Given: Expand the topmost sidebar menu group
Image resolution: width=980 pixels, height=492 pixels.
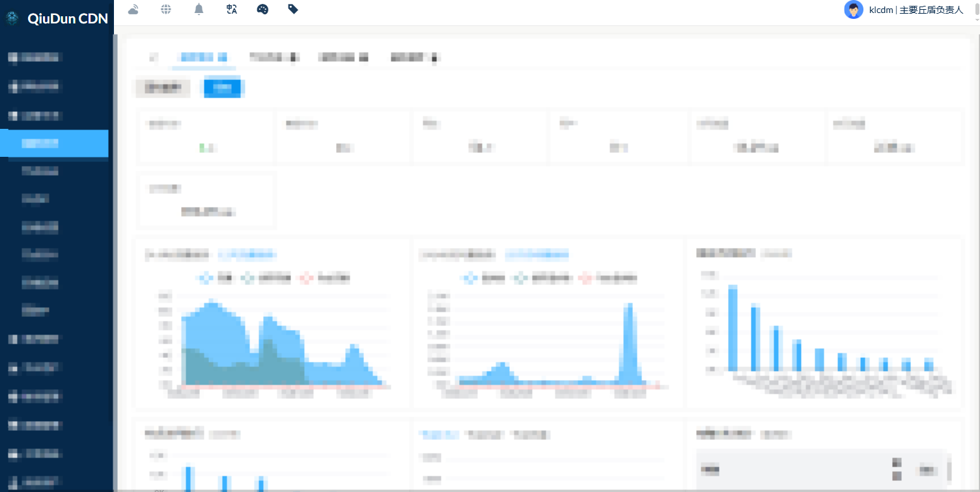Looking at the screenshot, I should [36, 57].
